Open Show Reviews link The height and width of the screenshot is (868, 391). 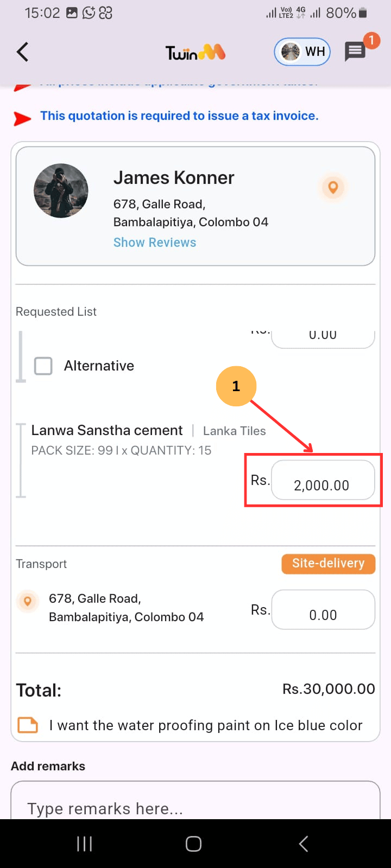[x=154, y=242]
